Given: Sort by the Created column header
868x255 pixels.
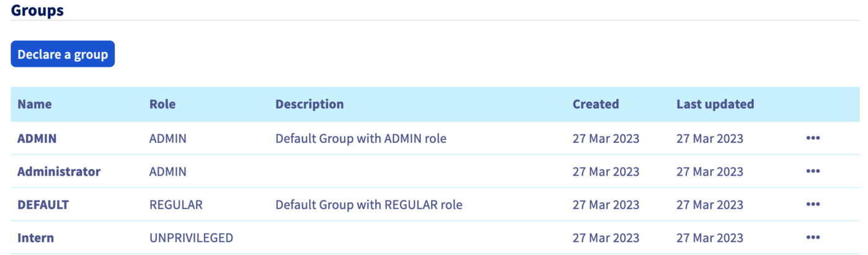Looking at the screenshot, I should (x=596, y=104).
